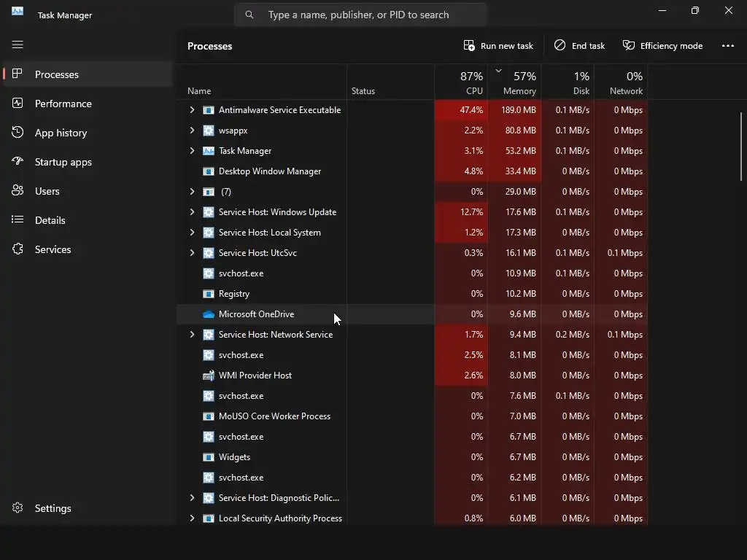747x560 pixels.
Task: Click the Registry process icon
Action: point(208,294)
